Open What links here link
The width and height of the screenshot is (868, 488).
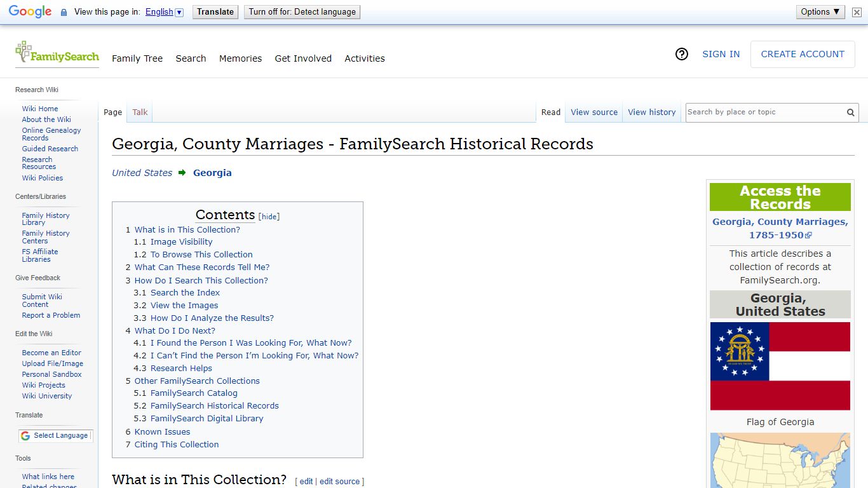click(x=48, y=477)
